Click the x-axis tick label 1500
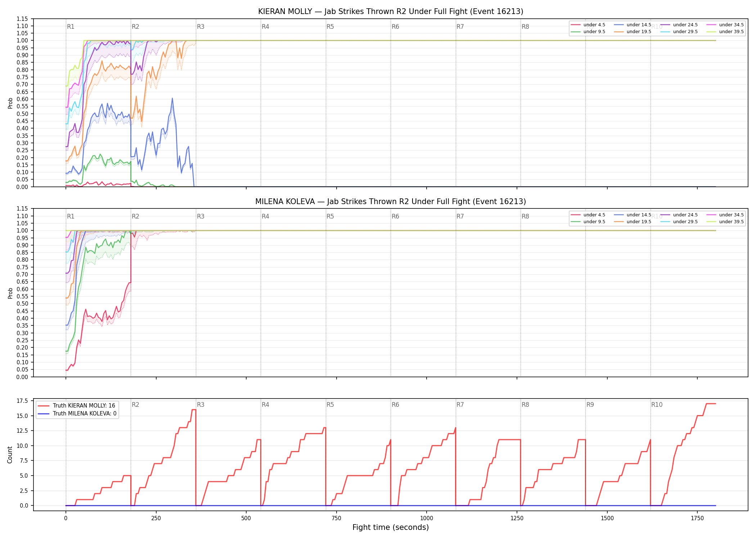Image resolution: width=756 pixels, height=540 pixels. coord(607,519)
